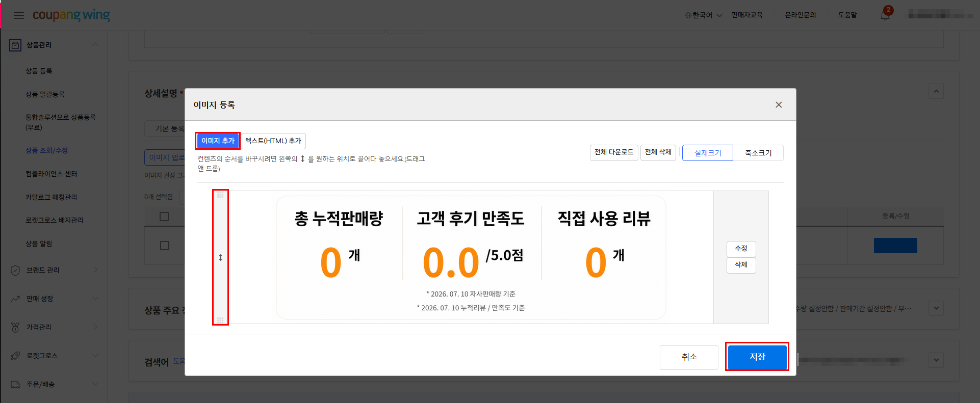Screen dimensions: 980x403
Task: Expand 주문/배송 chevron
Action: click(95, 384)
